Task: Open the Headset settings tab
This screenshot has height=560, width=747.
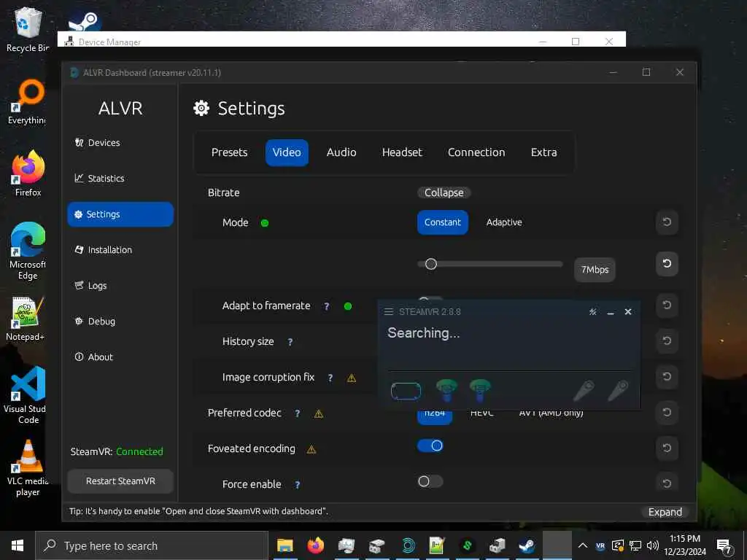Action: click(x=402, y=152)
